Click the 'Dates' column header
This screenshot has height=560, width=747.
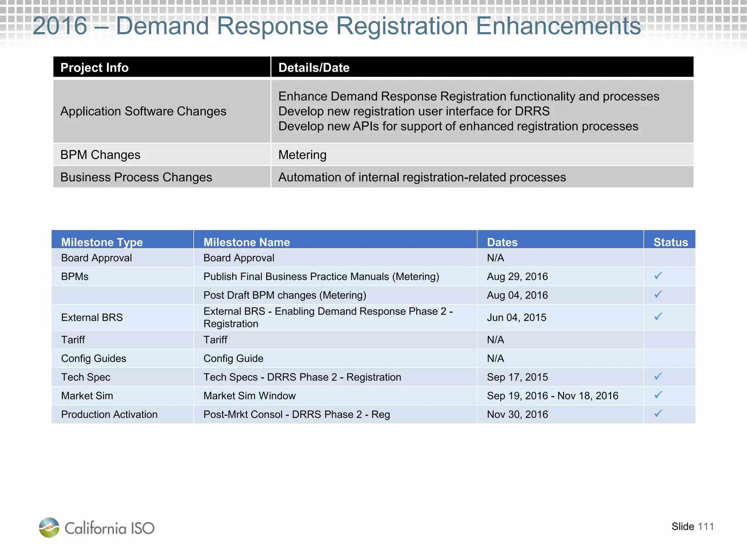tap(560, 240)
